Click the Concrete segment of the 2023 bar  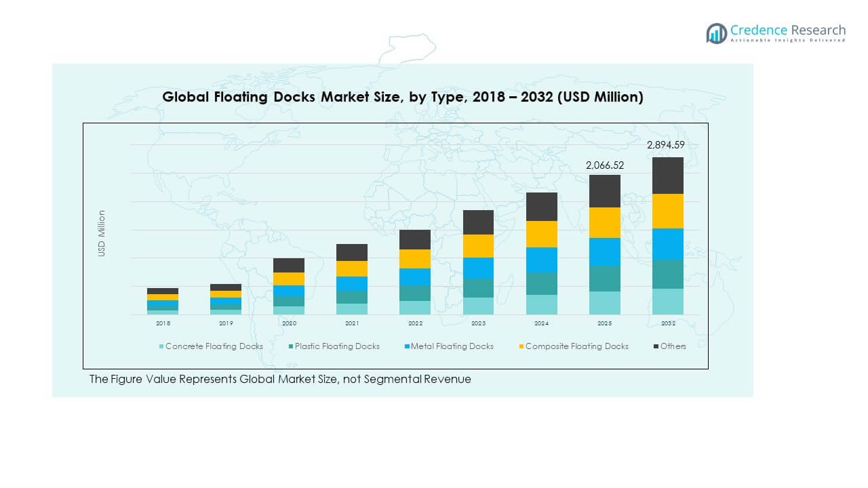478,306
